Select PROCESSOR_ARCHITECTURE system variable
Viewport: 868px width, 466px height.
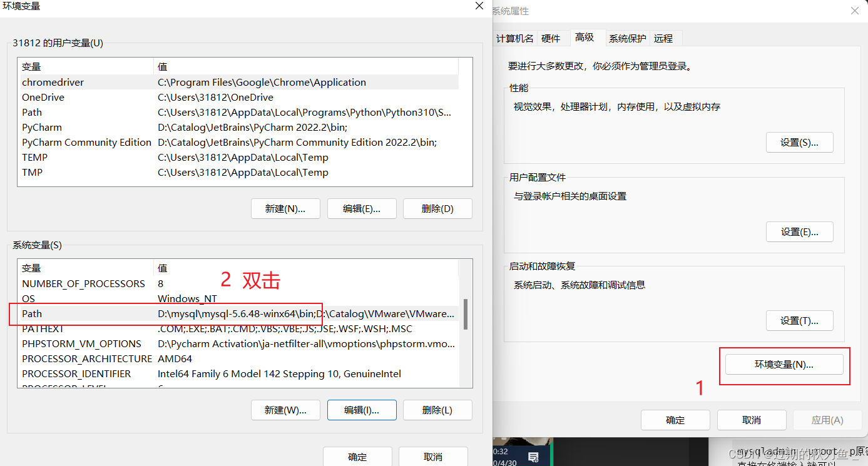(x=238, y=358)
